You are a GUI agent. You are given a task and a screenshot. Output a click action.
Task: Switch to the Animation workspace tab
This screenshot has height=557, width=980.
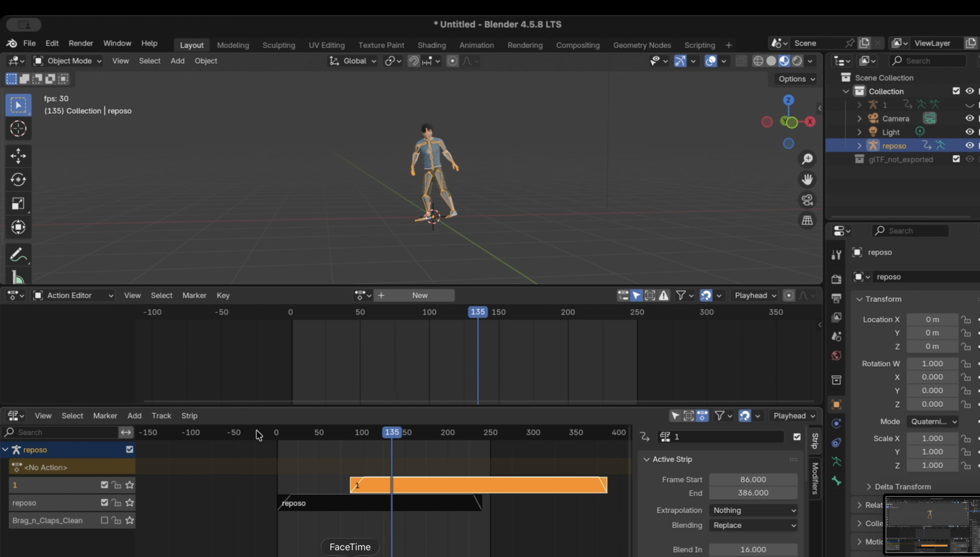(x=476, y=45)
